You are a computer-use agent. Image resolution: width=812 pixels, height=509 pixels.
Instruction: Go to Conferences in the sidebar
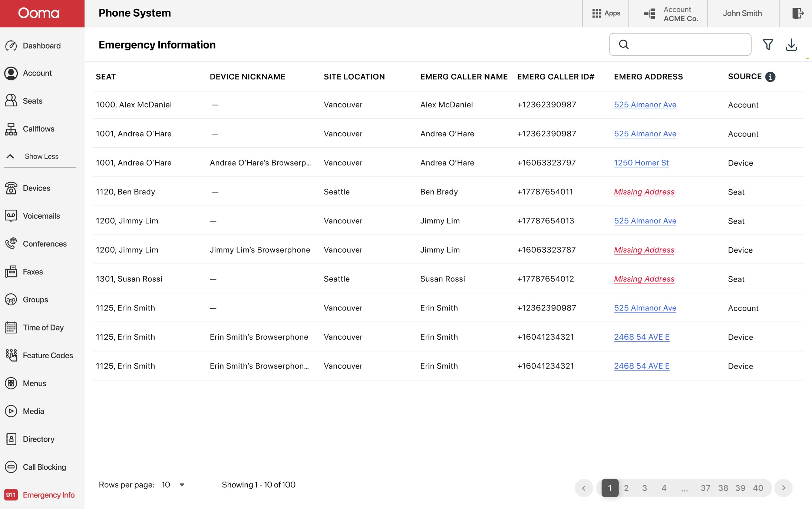(44, 244)
